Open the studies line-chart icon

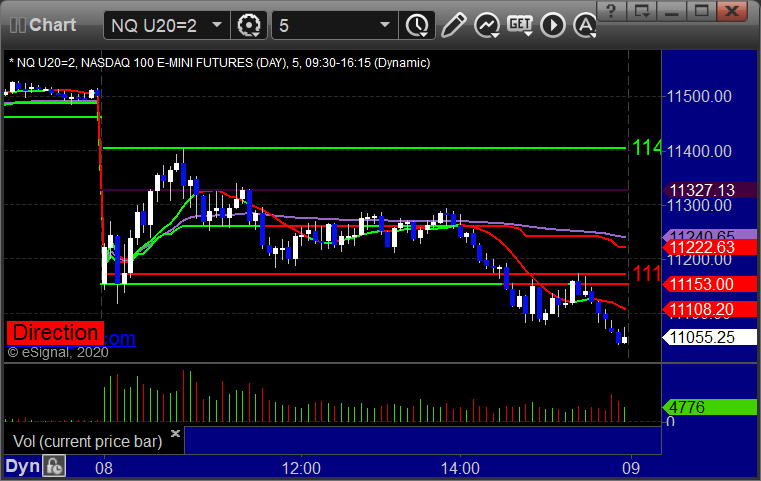(x=487, y=25)
